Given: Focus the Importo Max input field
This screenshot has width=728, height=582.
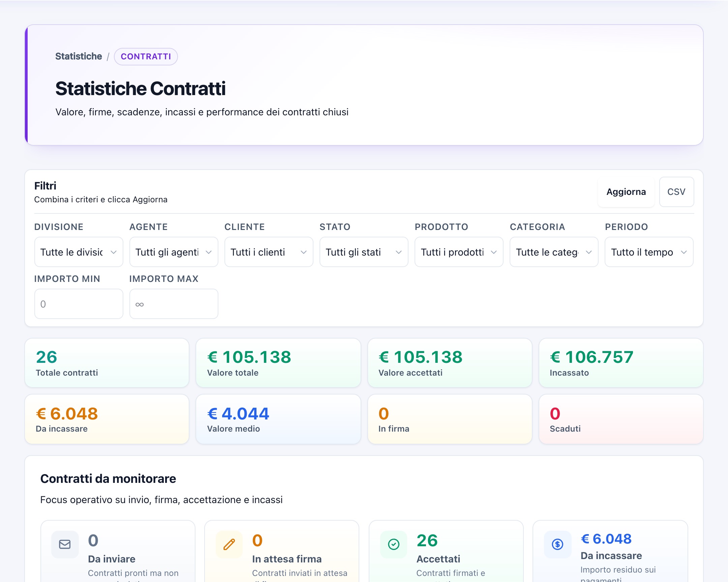Looking at the screenshot, I should (x=174, y=304).
